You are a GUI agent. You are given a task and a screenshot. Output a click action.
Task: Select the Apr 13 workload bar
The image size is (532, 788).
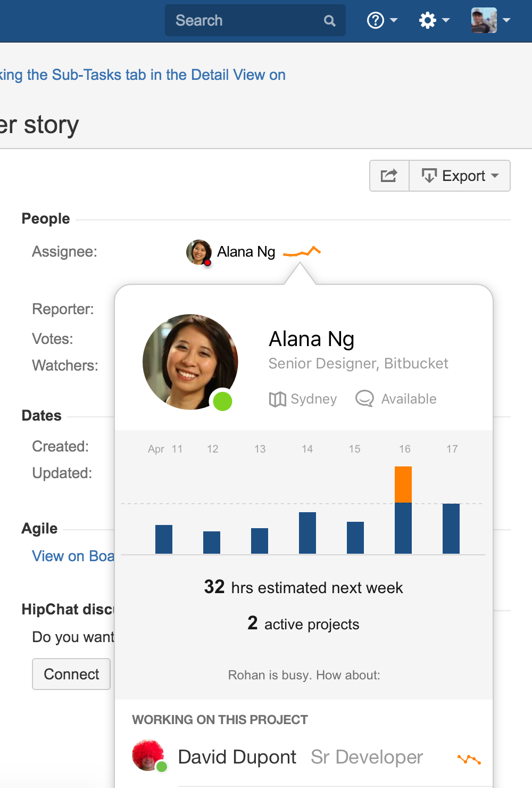(x=260, y=541)
